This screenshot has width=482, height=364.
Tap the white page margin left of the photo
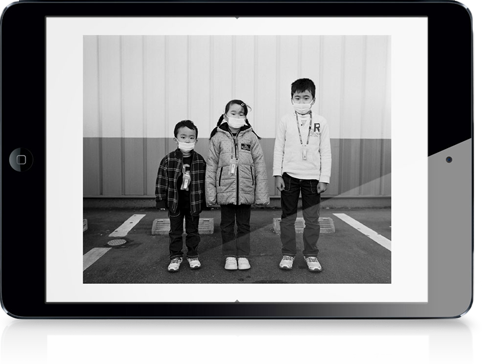click(x=65, y=159)
